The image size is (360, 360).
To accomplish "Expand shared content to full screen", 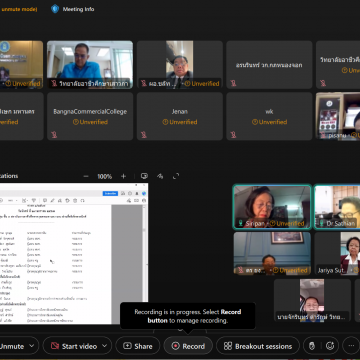I will (x=176, y=176).
